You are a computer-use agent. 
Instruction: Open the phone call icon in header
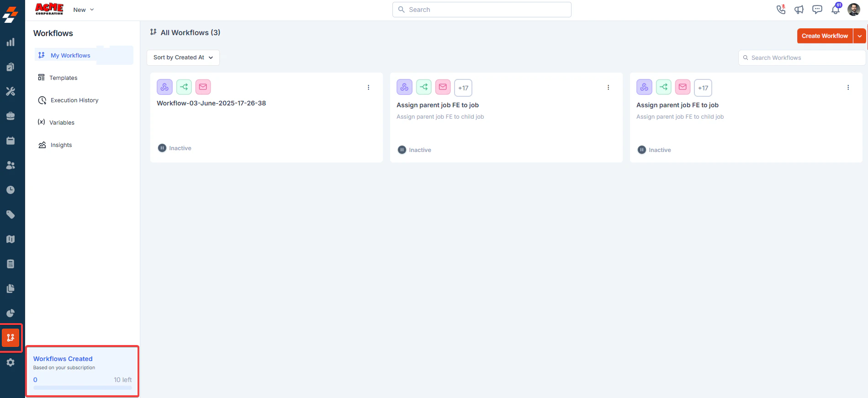pos(781,10)
